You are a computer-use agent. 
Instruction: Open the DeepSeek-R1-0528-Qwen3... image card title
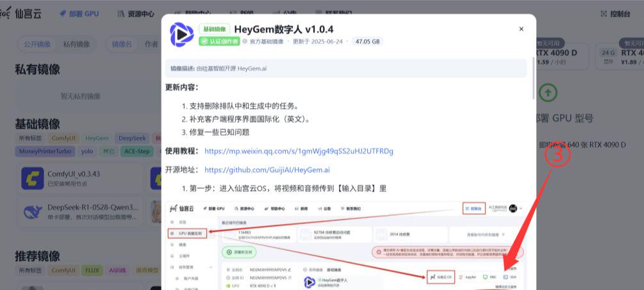93,207
